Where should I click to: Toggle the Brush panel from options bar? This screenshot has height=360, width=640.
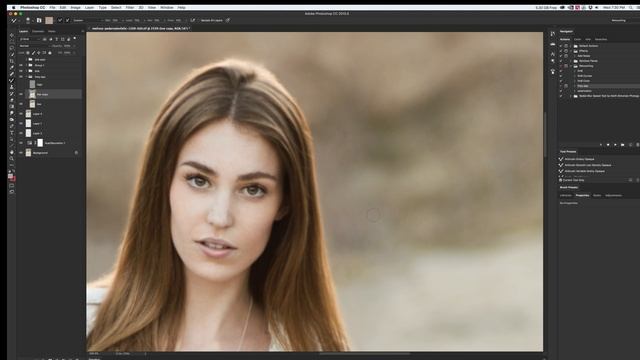(39, 20)
